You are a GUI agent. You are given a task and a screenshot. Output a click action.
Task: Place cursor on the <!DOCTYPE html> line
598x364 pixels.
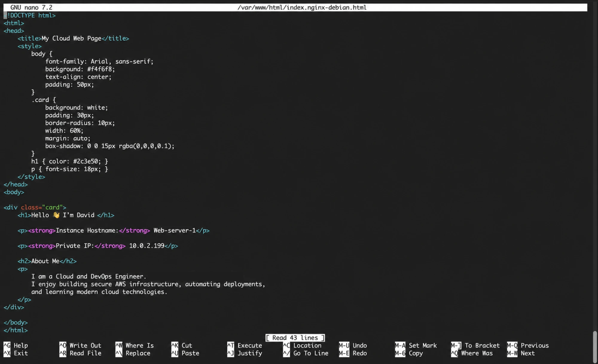[30, 15]
